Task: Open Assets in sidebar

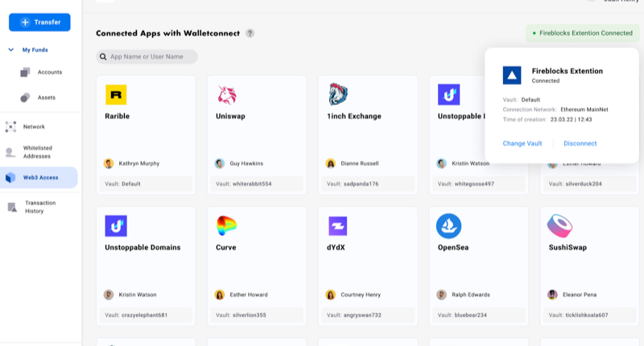Action: pos(47,97)
